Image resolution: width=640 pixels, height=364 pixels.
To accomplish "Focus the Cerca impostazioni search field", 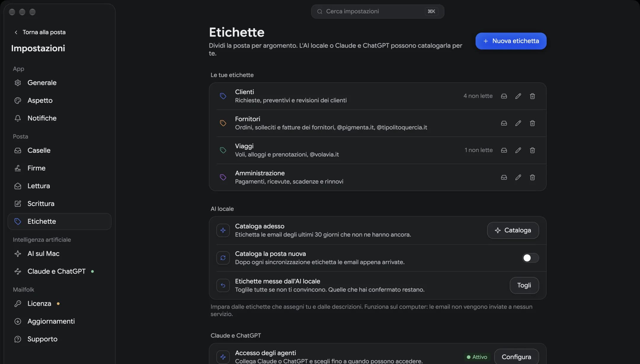I will click(377, 12).
